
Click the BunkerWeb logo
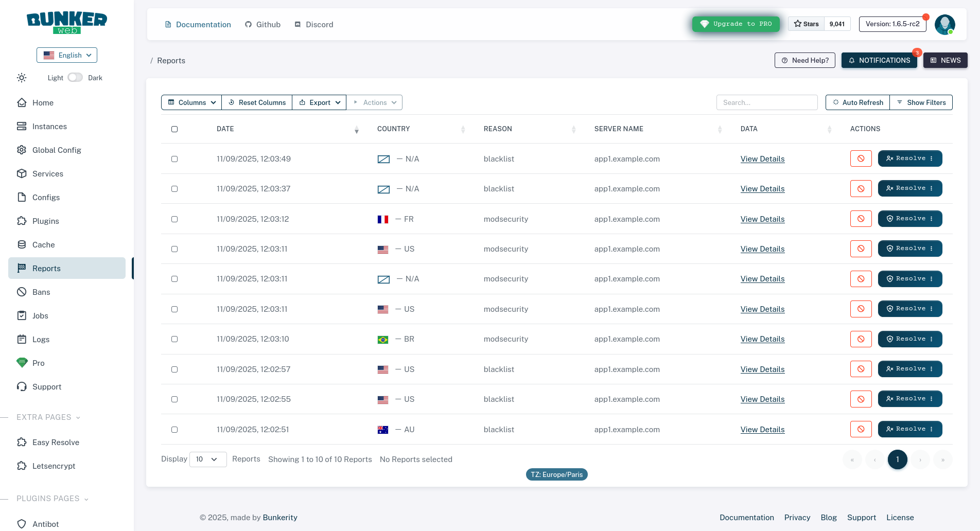point(67,23)
